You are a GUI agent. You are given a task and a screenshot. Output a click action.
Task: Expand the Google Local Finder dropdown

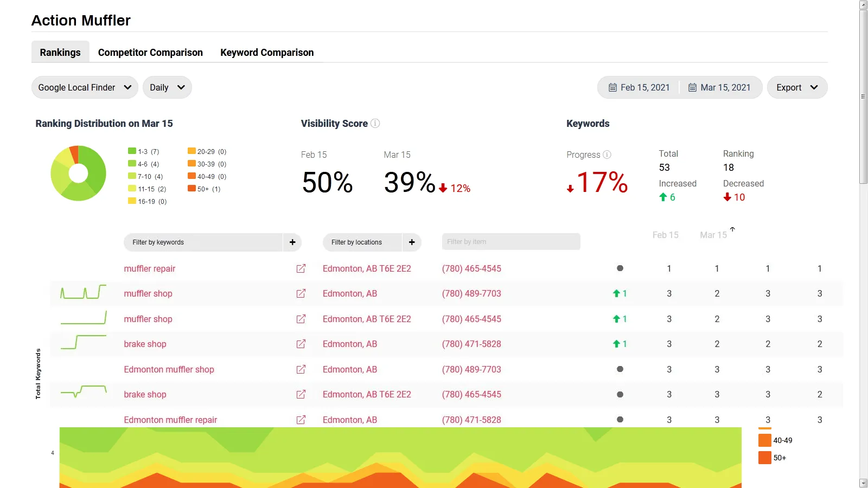click(85, 87)
